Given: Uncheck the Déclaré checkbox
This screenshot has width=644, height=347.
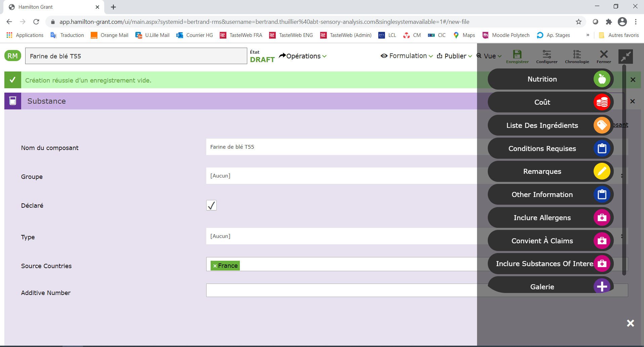Looking at the screenshot, I should (211, 205).
